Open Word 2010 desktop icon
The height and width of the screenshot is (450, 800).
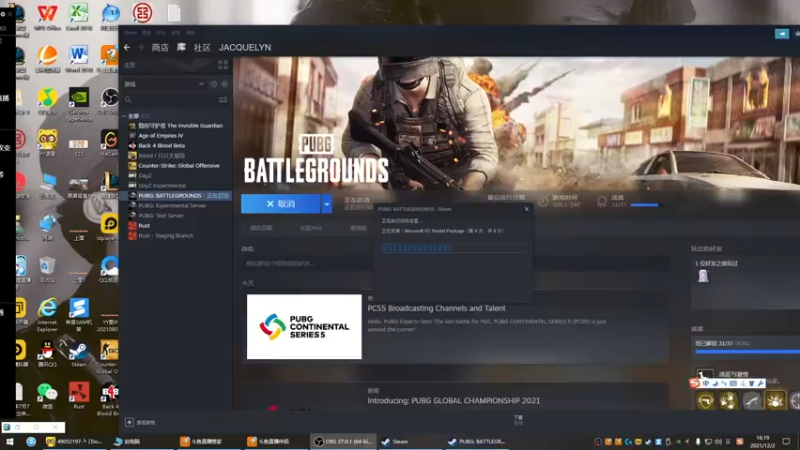coord(79,59)
